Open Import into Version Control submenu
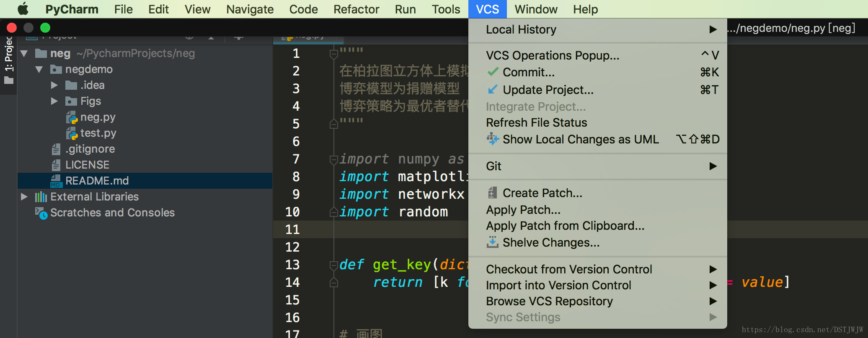 tap(598, 285)
